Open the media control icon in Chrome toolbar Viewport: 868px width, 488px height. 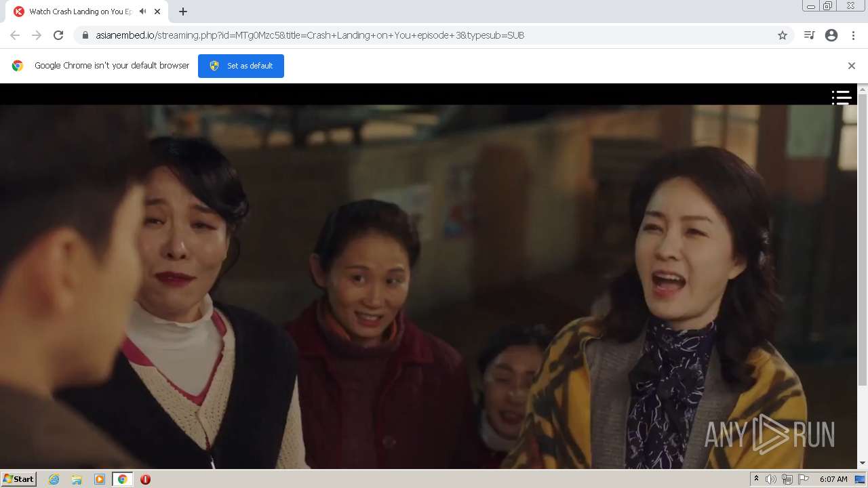point(809,35)
